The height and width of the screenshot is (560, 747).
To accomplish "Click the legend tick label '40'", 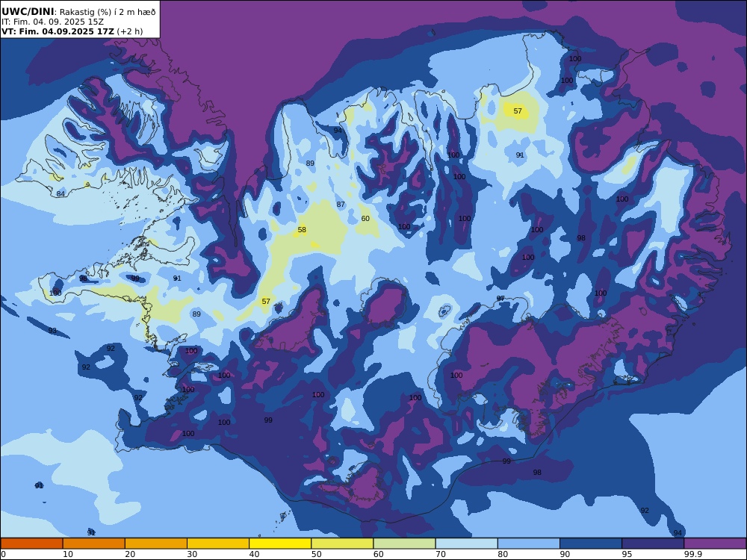I will pyautogui.click(x=255, y=554).
